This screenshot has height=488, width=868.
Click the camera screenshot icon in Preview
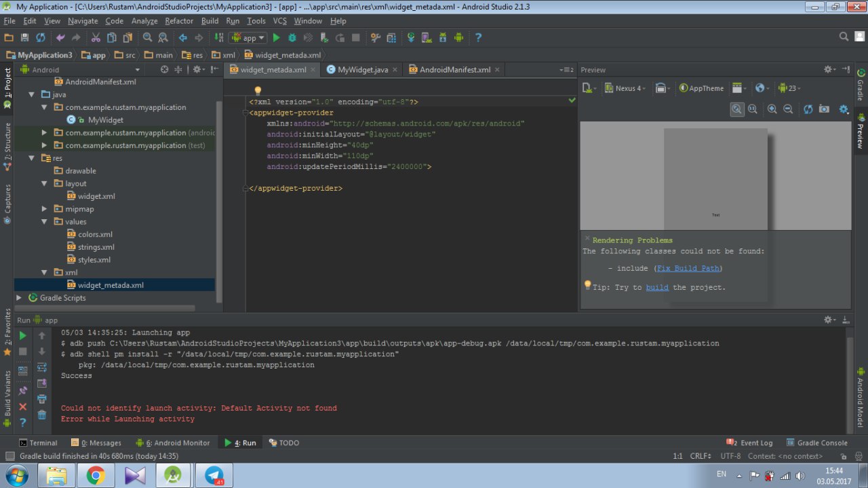point(824,109)
